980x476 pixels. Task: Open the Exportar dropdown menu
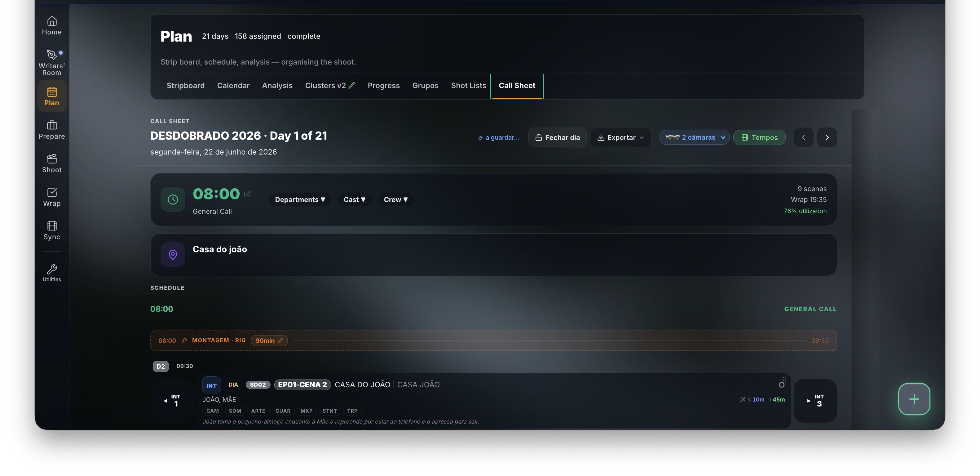(x=620, y=137)
